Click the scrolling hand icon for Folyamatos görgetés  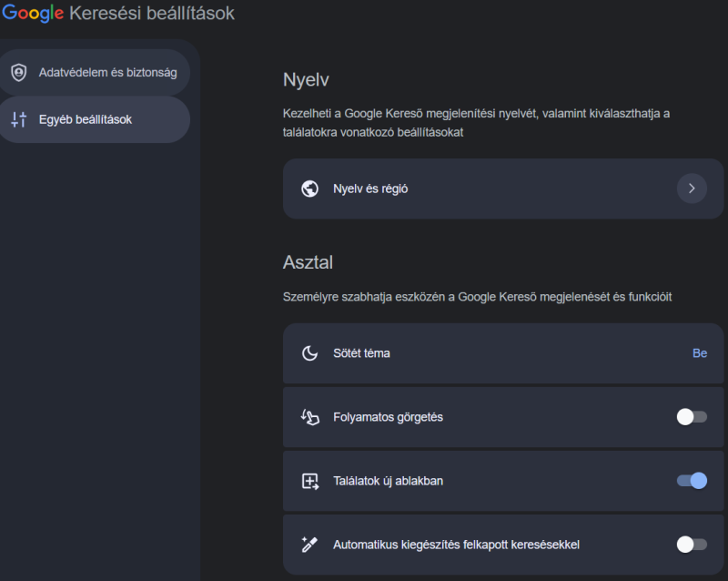pyautogui.click(x=309, y=417)
